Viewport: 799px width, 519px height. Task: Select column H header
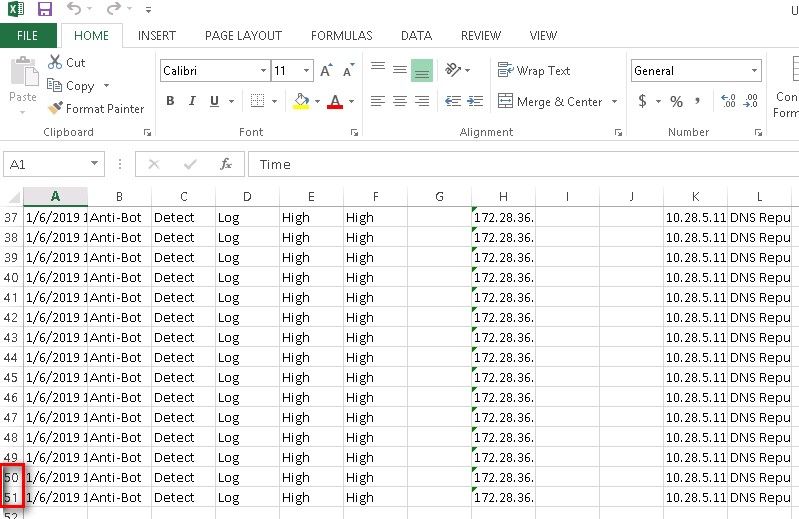[503, 197]
